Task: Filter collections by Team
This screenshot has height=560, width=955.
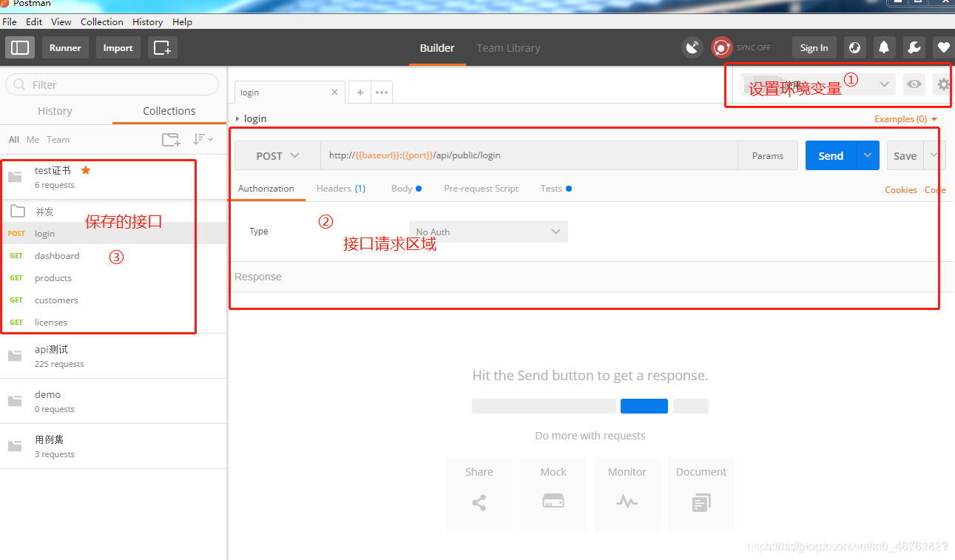Action: click(x=58, y=139)
